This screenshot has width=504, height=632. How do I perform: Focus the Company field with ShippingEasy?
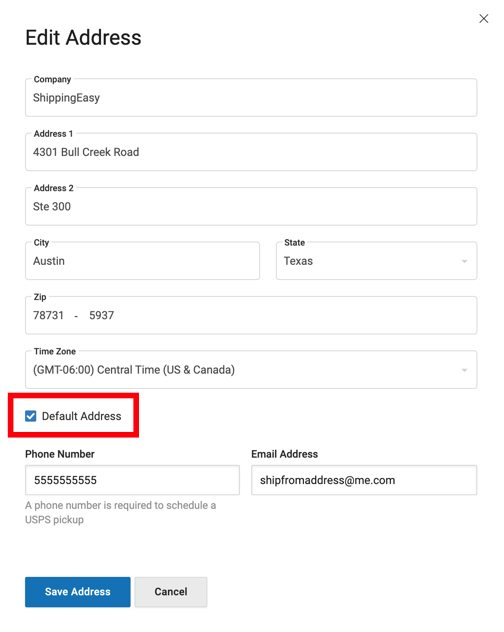pyautogui.click(x=251, y=98)
